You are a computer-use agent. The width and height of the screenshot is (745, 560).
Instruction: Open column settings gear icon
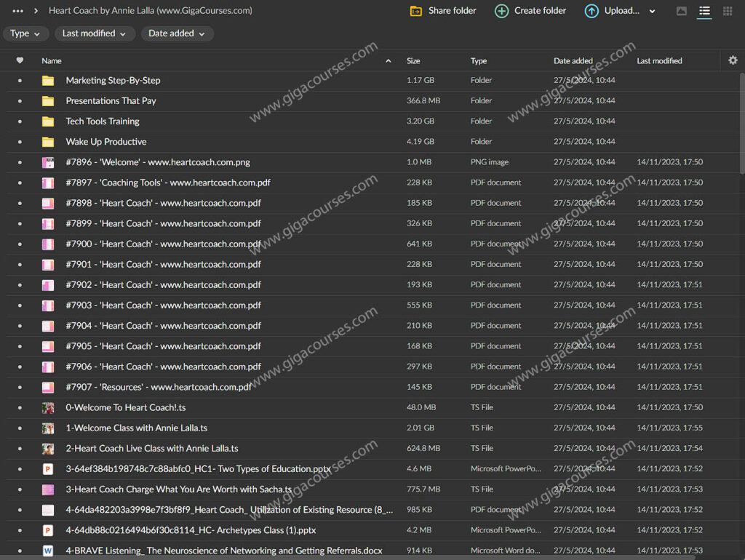pos(733,60)
